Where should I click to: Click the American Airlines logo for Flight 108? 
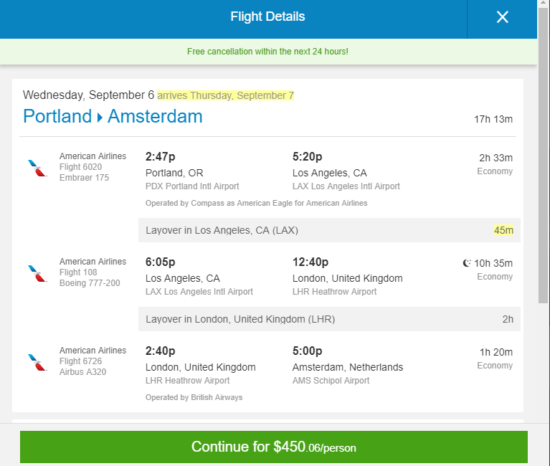[37, 274]
